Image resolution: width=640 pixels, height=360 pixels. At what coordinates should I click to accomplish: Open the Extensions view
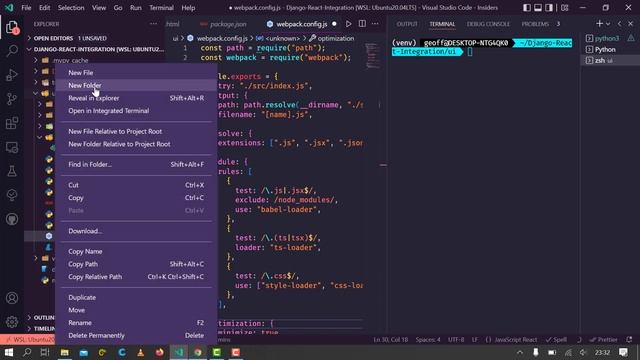pyautogui.click(x=12, y=123)
